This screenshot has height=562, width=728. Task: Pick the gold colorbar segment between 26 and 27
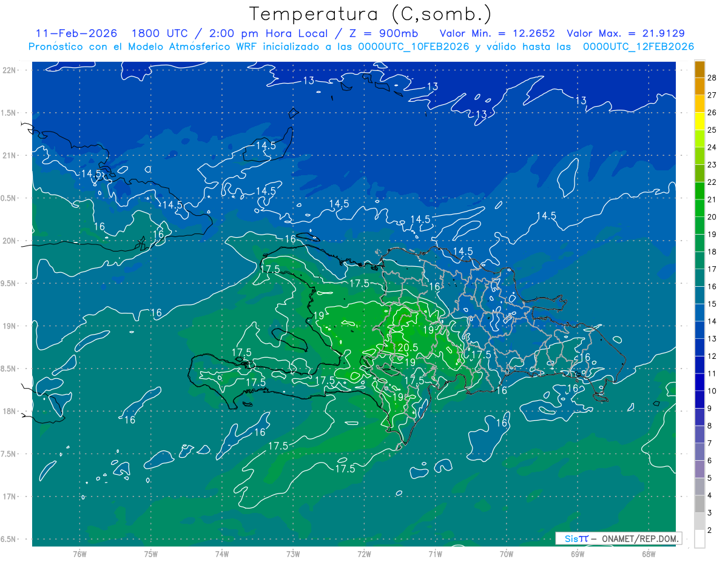point(699,104)
